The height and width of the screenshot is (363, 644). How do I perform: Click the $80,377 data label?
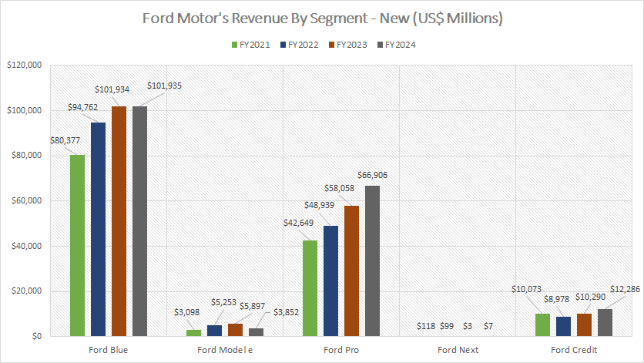click(x=65, y=140)
